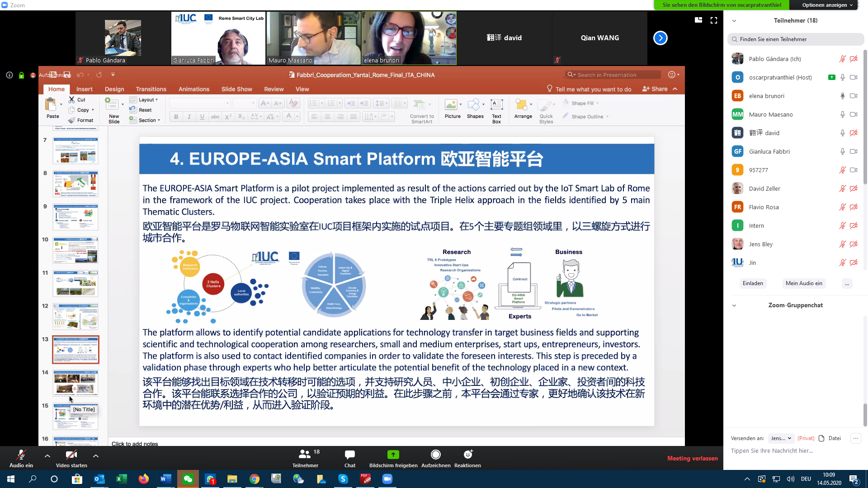Unmute microphone with Audio ein
The width and height of the screenshot is (868, 488).
21,455
